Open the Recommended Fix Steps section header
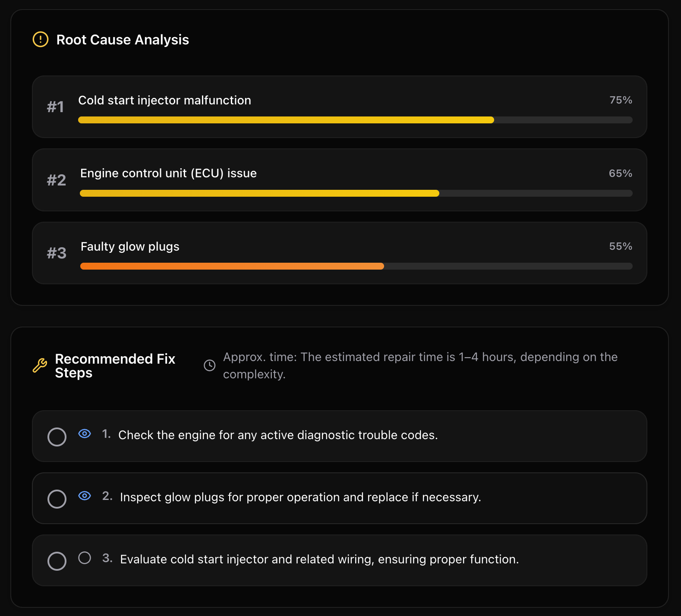Image resolution: width=681 pixels, height=616 pixels. coord(115,365)
